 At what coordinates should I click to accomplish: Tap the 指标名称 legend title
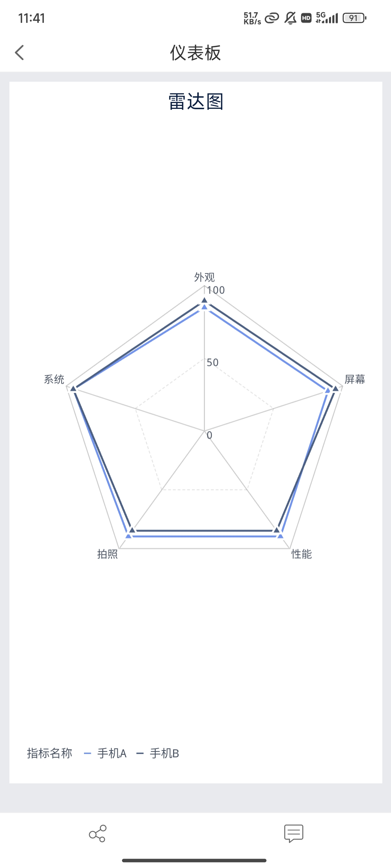[x=50, y=753]
